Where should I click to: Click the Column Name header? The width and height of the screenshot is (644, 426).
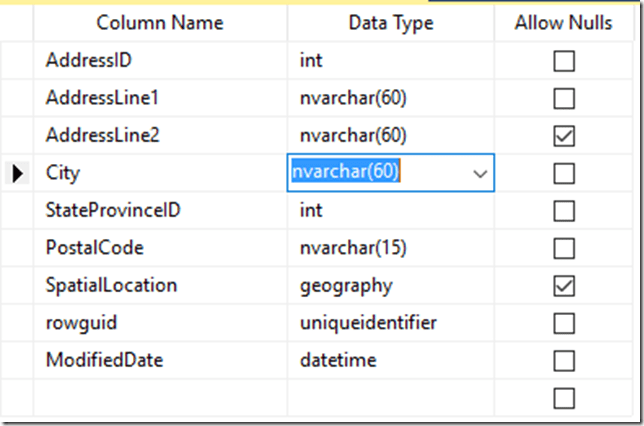pyautogui.click(x=160, y=23)
